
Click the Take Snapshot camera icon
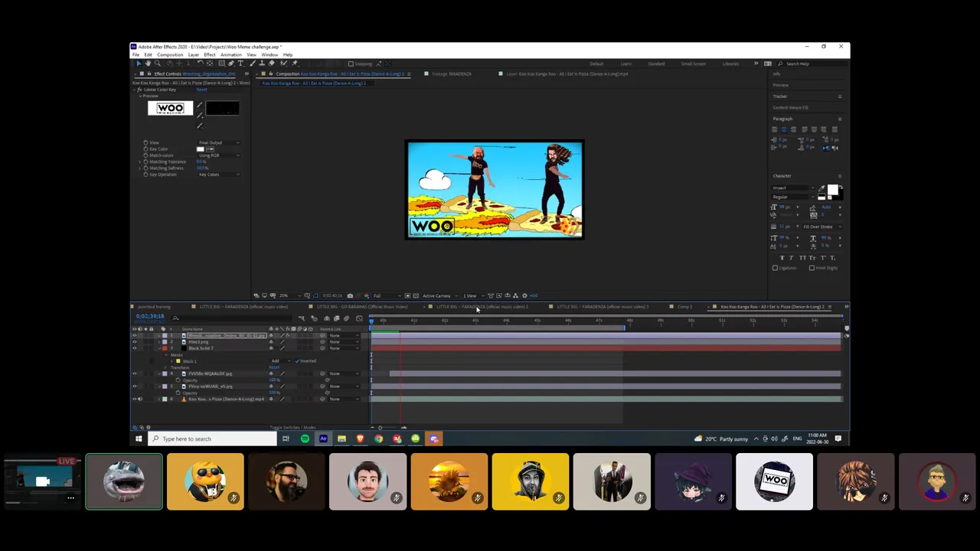[350, 295]
